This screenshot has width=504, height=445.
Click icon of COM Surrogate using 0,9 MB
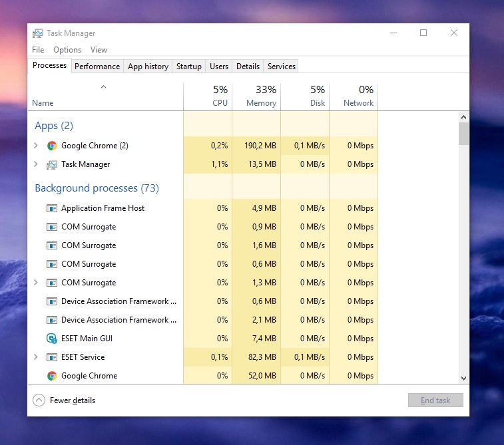(52, 227)
